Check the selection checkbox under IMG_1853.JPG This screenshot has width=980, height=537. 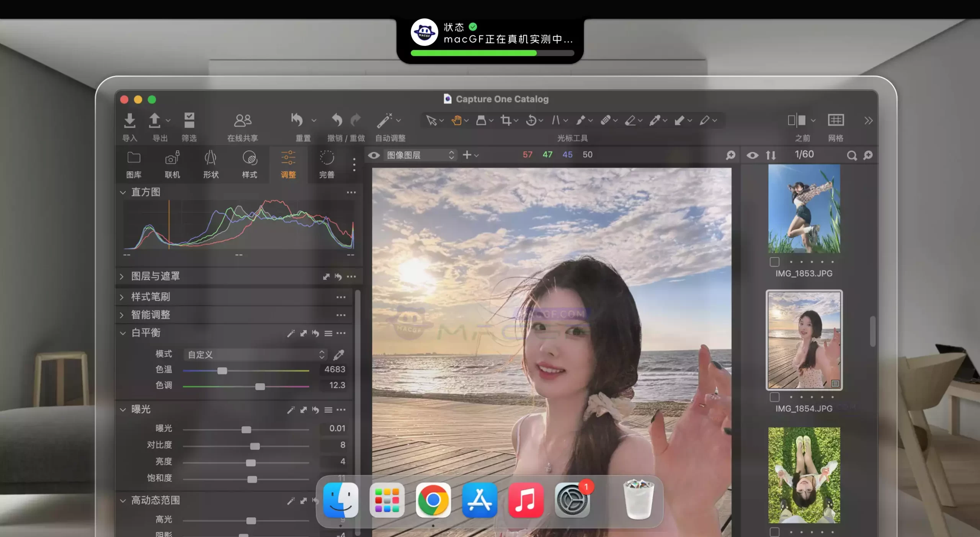pyautogui.click(x=774, y=262)
